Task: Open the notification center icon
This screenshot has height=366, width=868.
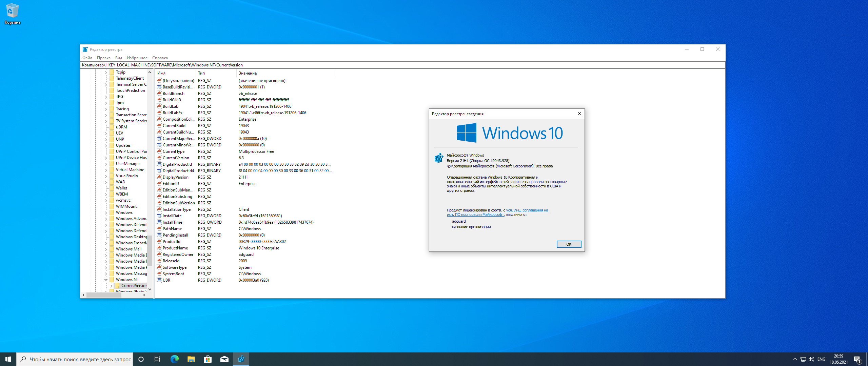Action: click(857, 359)
